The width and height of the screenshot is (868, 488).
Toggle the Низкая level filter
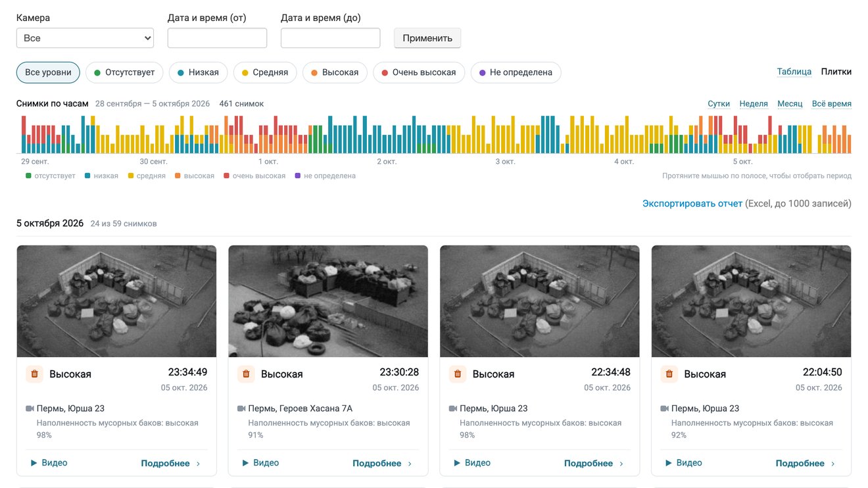pos(198,72)
